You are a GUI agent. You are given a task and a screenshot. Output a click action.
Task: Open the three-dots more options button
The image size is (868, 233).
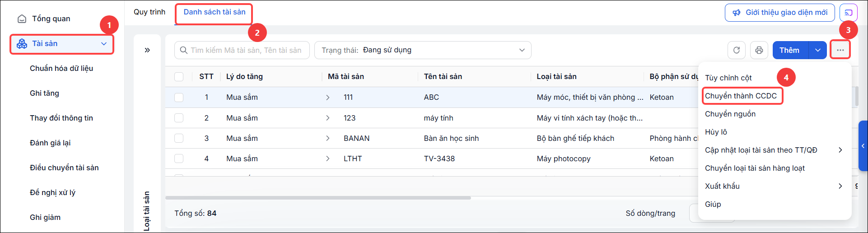[840, 50]
